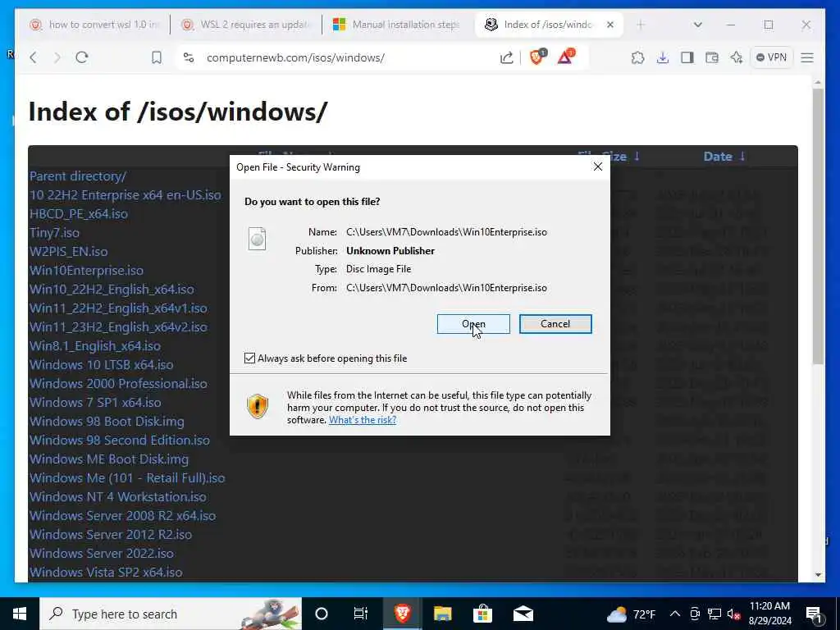This screenshot has height=630, width=840.
Task: Click Cancel in the security warning
Action: tap(555, 324)
